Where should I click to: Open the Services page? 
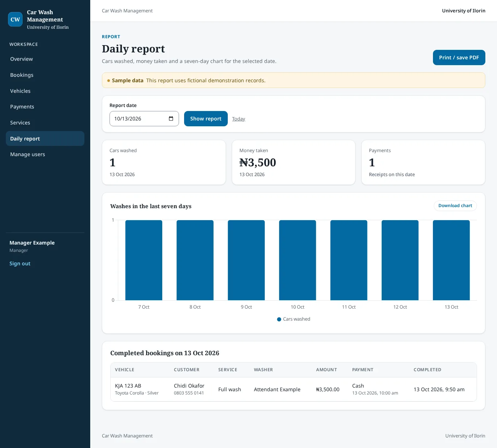pos(45,123)
